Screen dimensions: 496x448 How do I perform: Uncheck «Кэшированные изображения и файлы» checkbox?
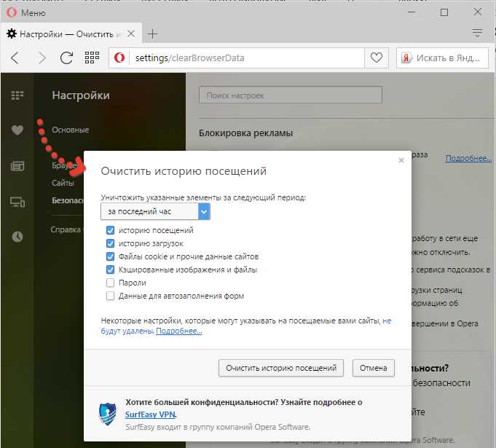[x=111, y=270]
